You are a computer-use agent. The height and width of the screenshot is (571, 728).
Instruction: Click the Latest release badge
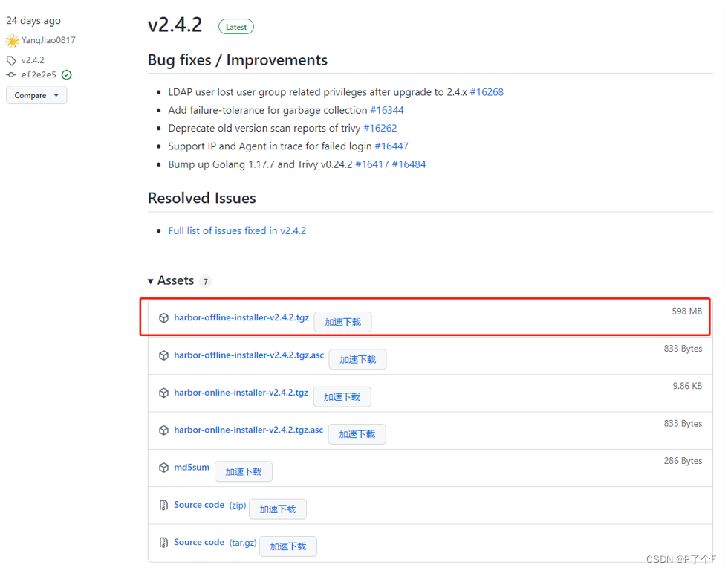[x=236, y=27]
